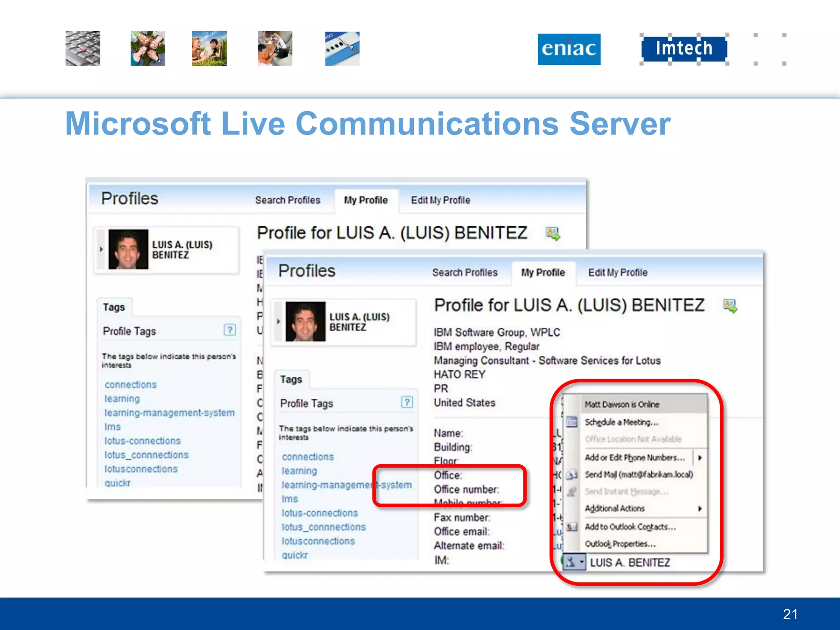This screenshot has width=840, height=630.
Task: Open Edit My Profile tab in the front window
Action: (618, 272)
